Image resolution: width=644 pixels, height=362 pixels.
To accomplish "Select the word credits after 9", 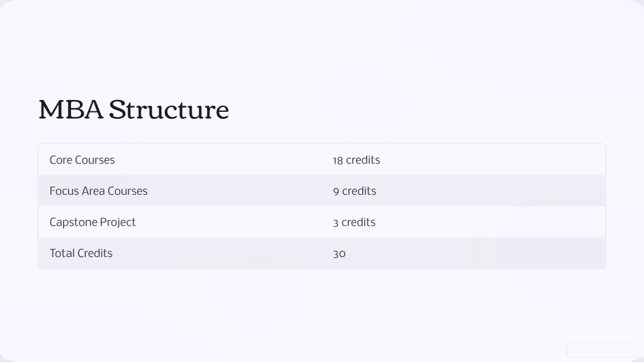I will [359, 191].
